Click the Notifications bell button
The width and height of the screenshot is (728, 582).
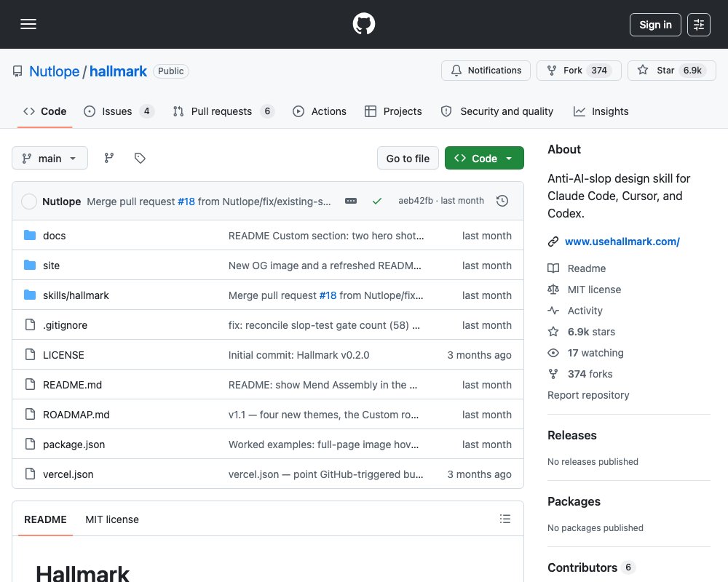(x=486, y=71)
